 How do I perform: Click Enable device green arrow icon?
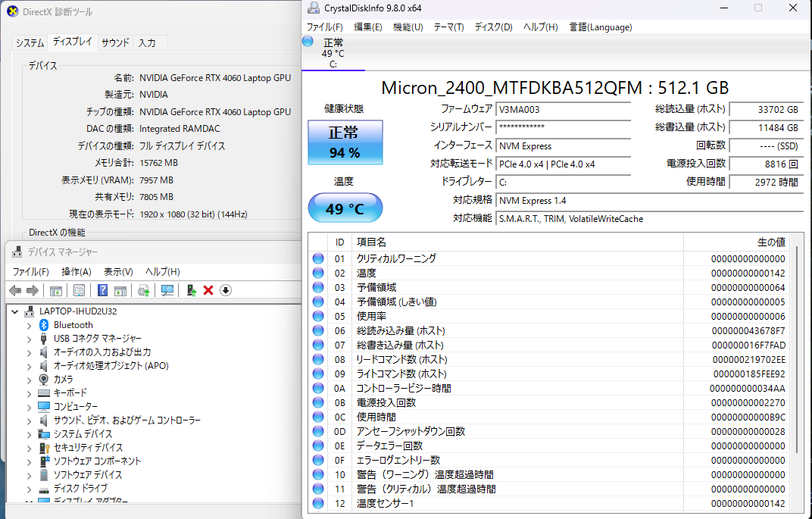(192, 291)
